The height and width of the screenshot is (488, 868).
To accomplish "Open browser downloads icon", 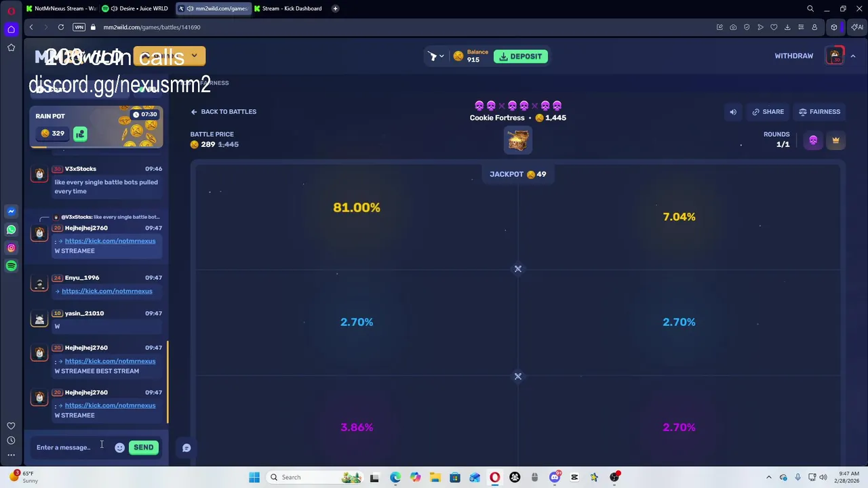I will pyautogui.click(x=787, y=27).
